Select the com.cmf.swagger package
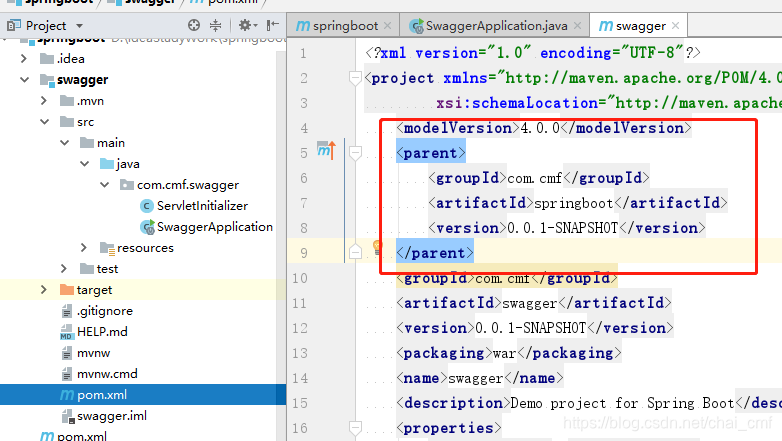This screenshot has width=782, height=441. click(180, 185)
